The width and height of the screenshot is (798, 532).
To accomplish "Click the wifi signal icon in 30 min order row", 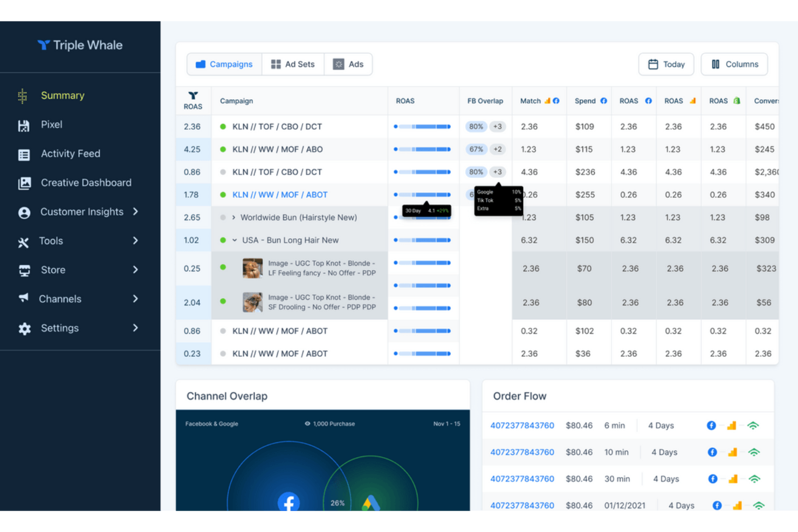I will (x=754, y=479).
